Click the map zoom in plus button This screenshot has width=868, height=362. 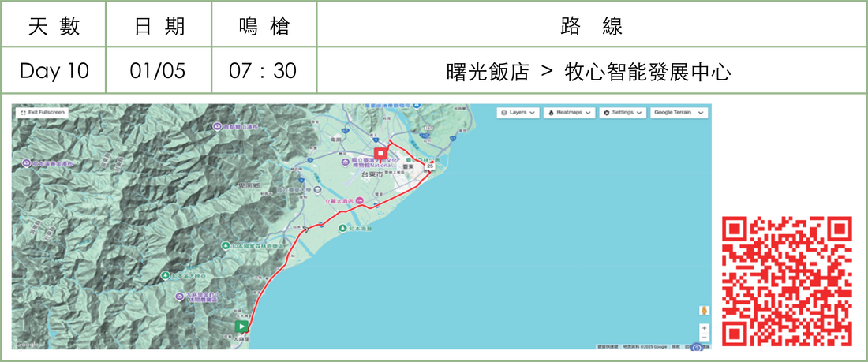(704, 327)
